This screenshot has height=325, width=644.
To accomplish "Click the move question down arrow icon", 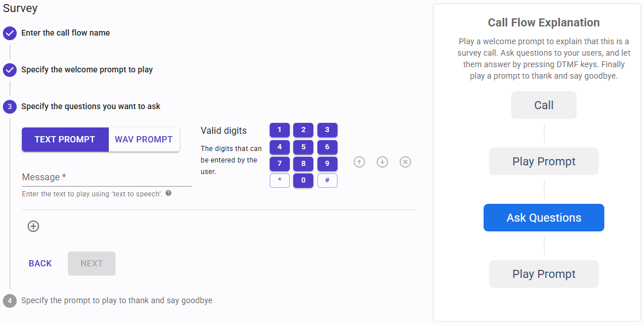I will (x=382, y=162).
